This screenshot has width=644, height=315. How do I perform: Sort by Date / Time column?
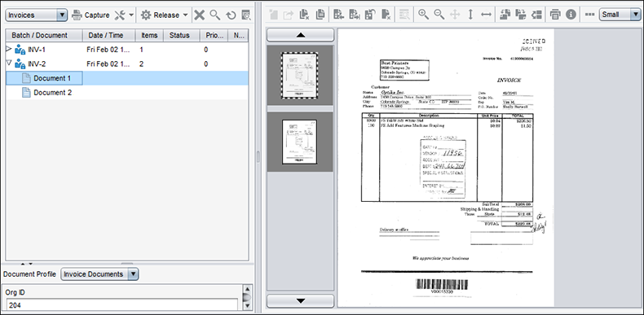(x=109, y=35)
